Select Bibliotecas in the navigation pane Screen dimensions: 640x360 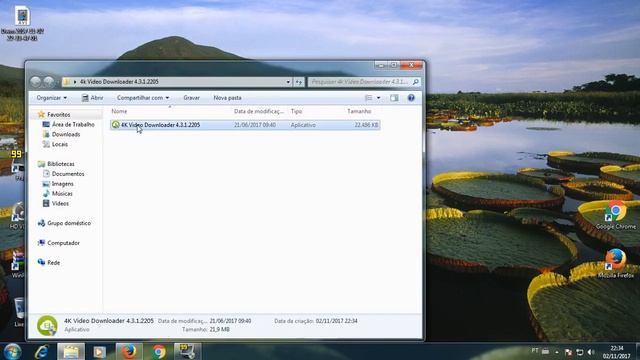[x=60, y=164]
